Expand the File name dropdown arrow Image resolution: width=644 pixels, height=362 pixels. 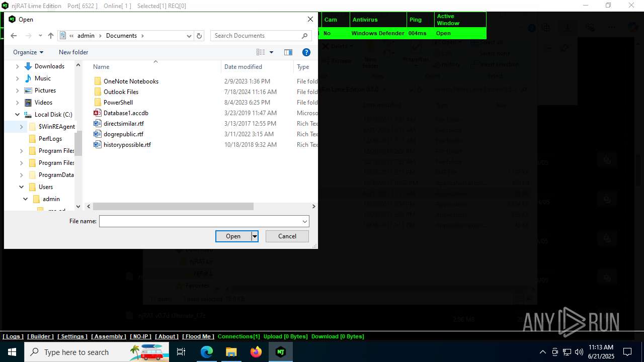point(305,221)
